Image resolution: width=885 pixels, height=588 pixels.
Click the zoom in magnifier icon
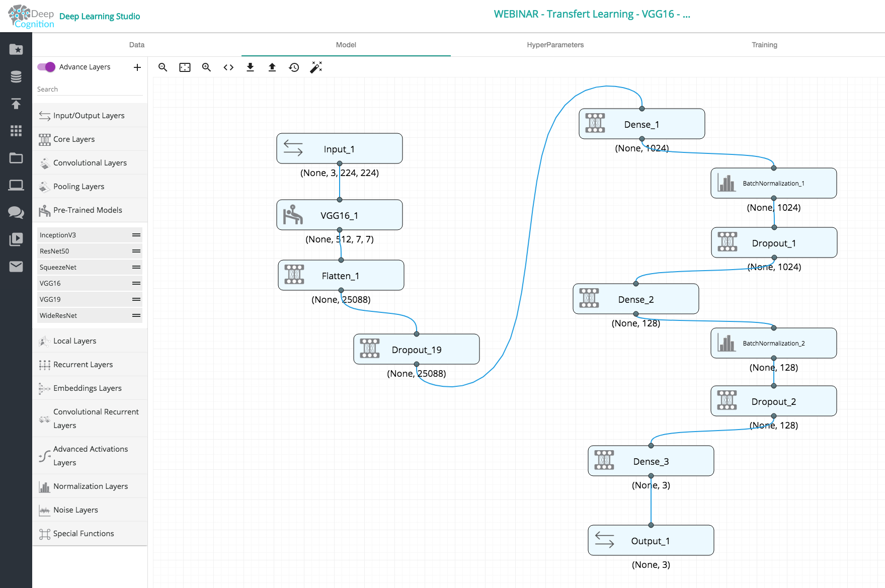click(206, 67)
